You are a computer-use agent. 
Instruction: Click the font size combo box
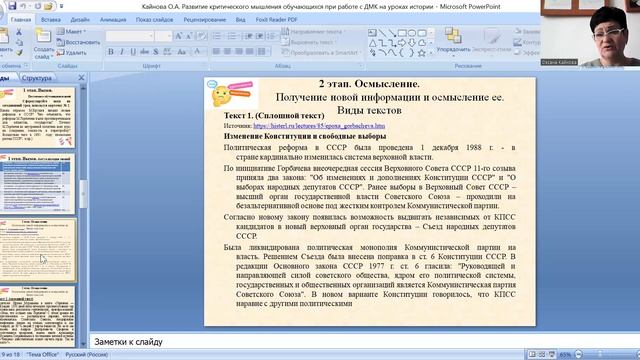point(163,36)
